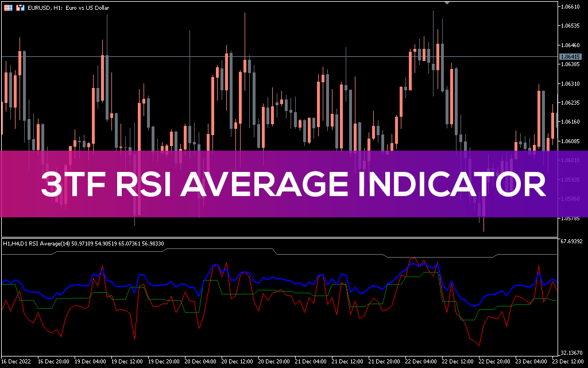
Task: Click the 3TF RSI AVERAGE INDICATOR banner
Action: pyautogui.click(x=293, y=184)
